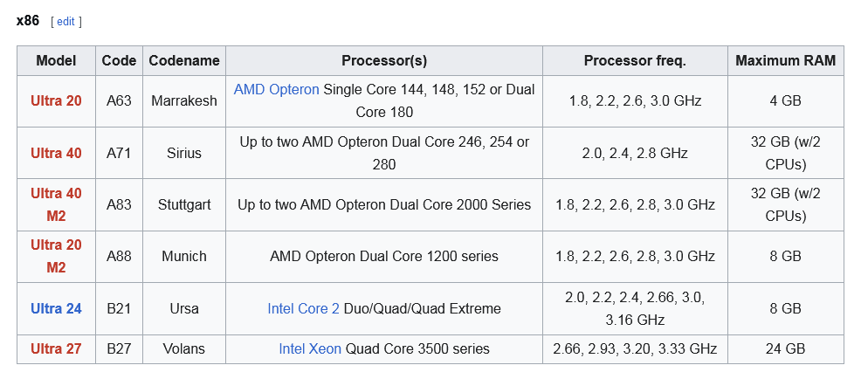Click the Stuttgart codename cell

click(x=183, y=204)
